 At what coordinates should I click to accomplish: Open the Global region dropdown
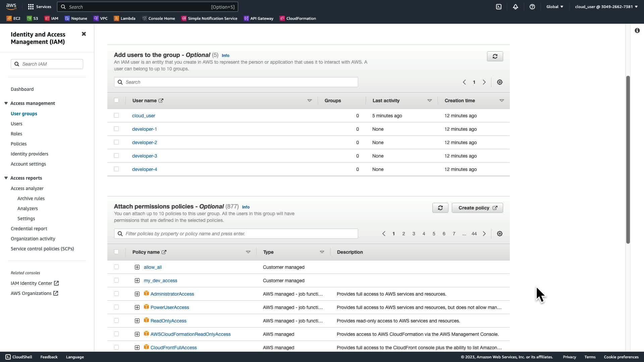554,7
